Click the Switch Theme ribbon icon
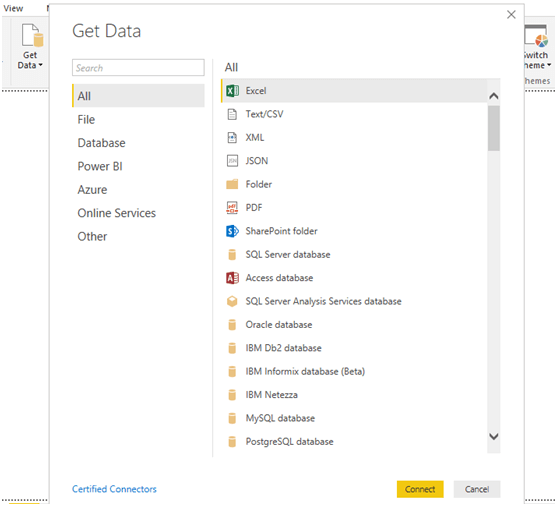Viewport: 557px width, 506px height. point(536,36)
